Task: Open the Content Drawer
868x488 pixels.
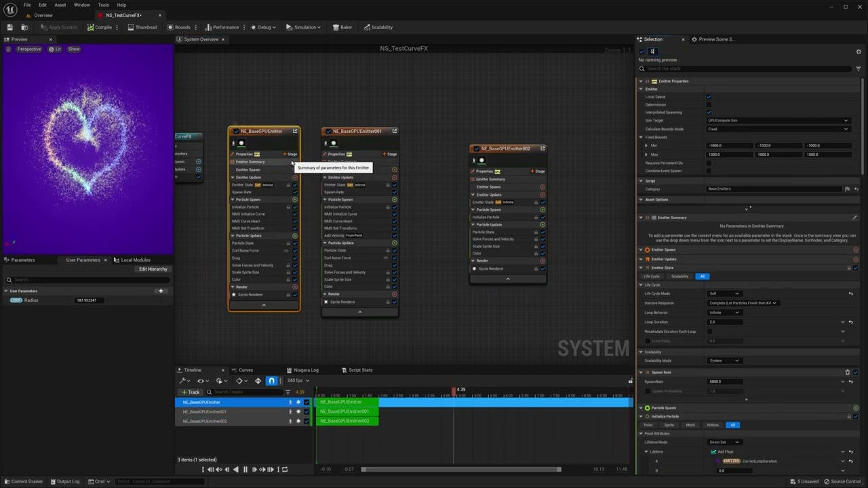Action: (23, 481)
